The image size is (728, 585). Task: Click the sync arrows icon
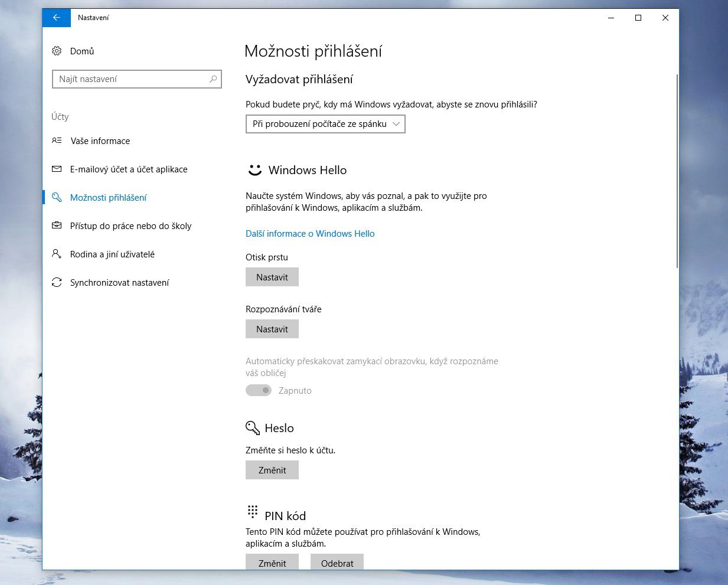pos(57,282)
